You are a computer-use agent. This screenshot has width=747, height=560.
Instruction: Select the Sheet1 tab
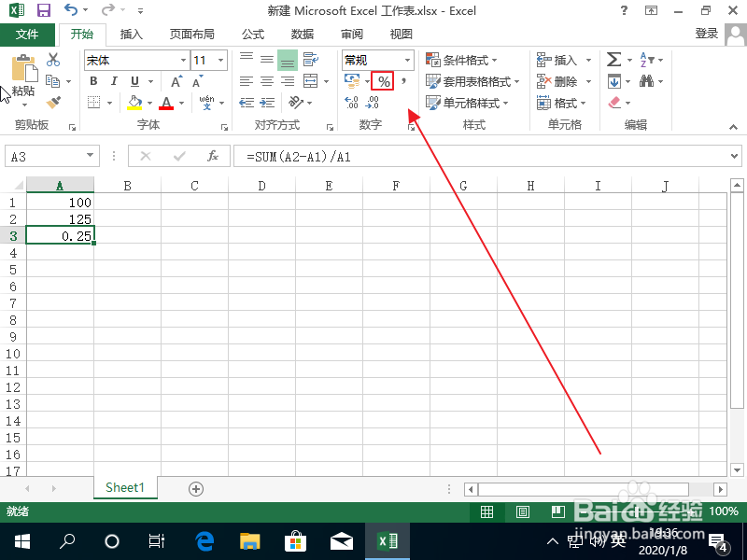click(125, 487)
